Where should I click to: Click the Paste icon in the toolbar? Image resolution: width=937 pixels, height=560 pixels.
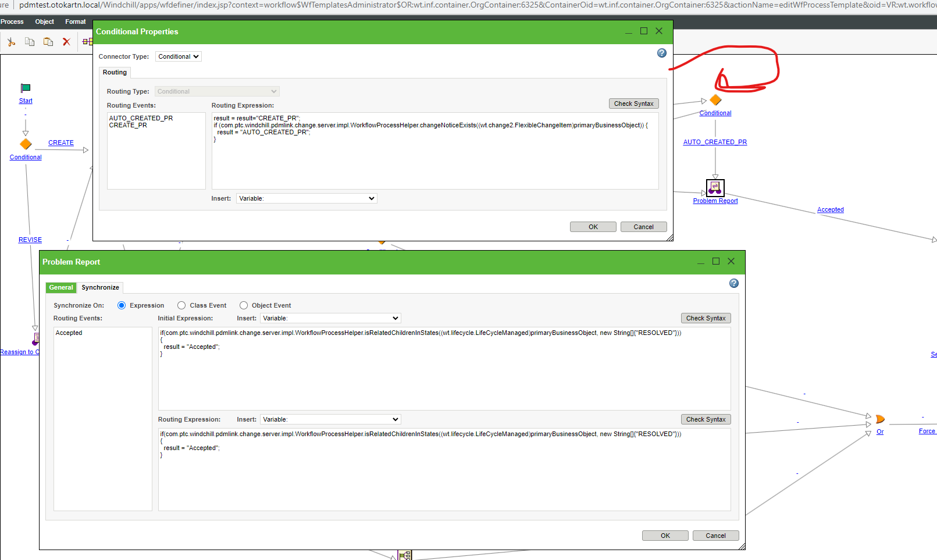click(48, 41)
